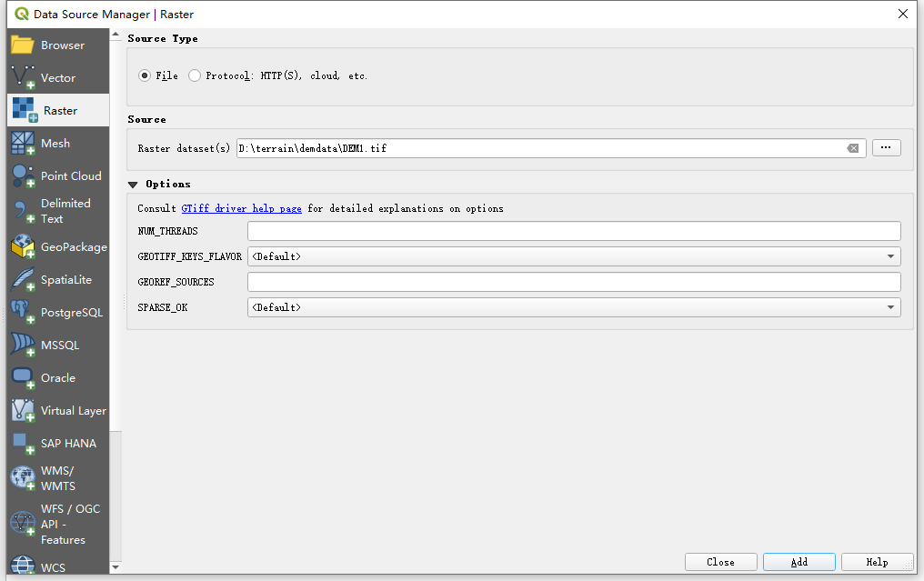Select the File source type radio

[145, 75]
